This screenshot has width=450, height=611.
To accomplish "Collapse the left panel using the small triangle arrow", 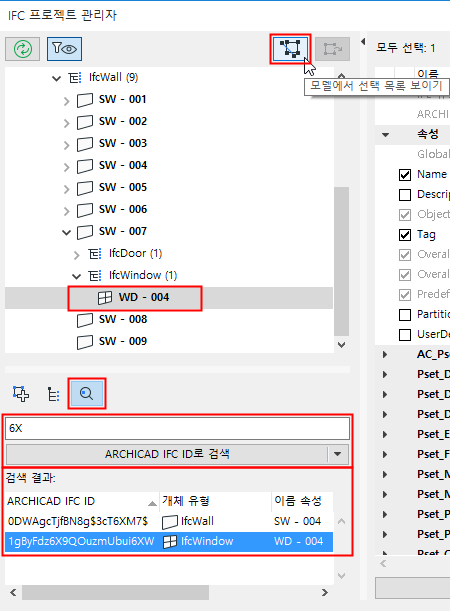I will (x=363, y=41).
